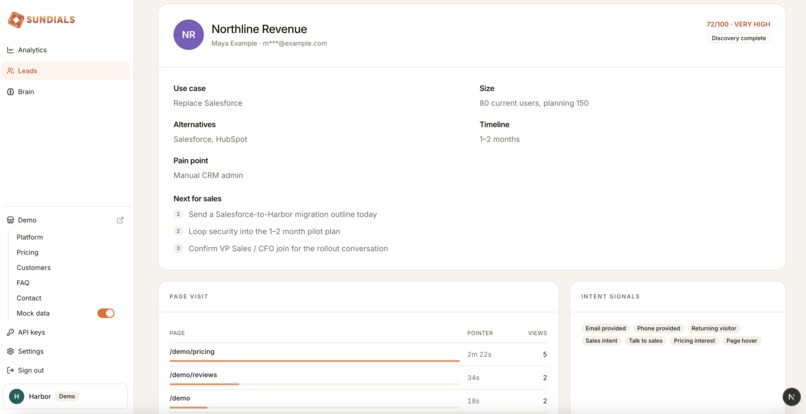Click the Replace Salesforce use case

[208, 103]
